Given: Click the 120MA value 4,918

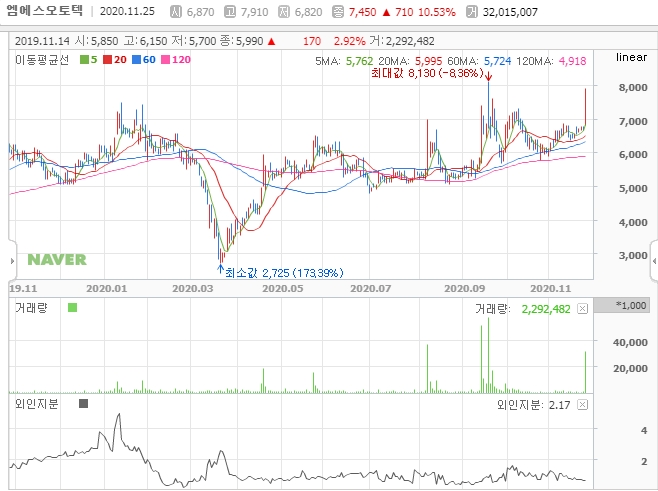Looking at the screenshot, I should (572, 61).
